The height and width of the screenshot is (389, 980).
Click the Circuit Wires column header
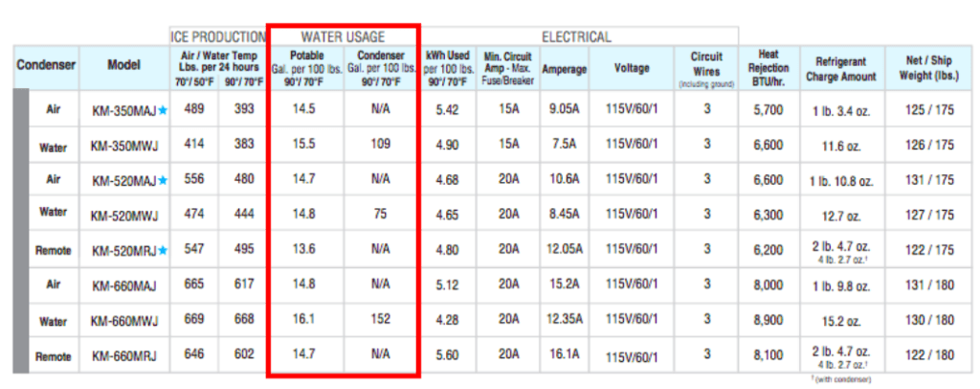click(706, 69)
